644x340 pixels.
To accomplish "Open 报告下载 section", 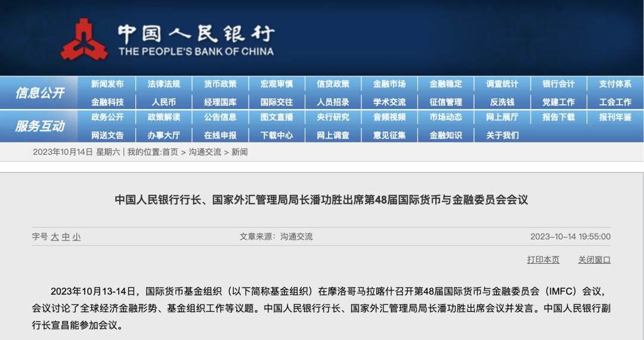I will tap(559, 117).
